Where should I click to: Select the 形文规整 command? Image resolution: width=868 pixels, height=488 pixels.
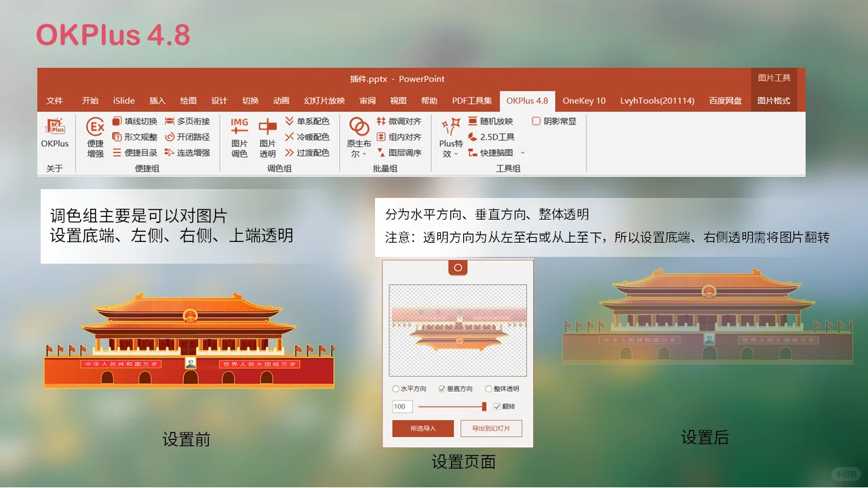(x=134, y=137)
